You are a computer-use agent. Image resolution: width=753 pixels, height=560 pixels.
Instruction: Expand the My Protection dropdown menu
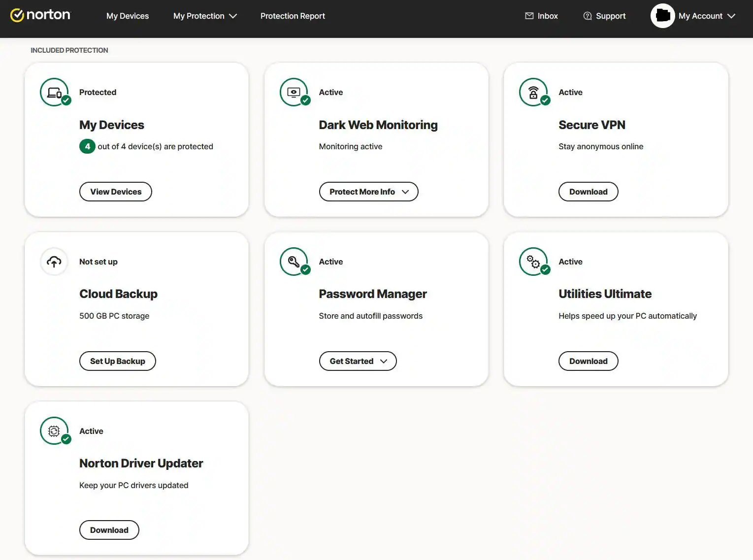(205, 16)
